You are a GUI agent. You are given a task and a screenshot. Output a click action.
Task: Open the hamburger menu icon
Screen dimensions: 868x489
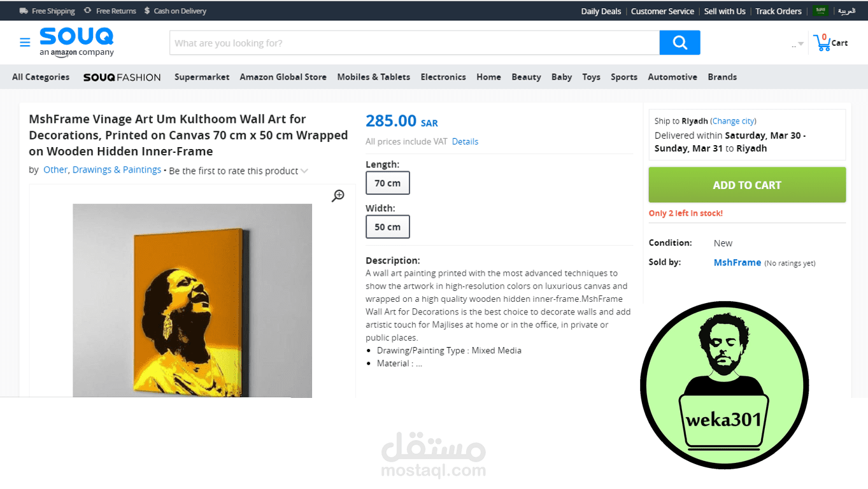[x=25, y=43]
